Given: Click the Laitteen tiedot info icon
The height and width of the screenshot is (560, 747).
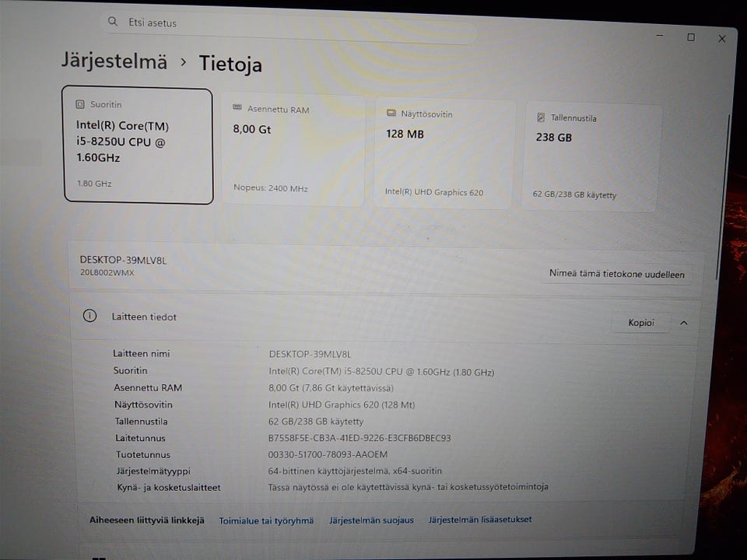Looking at the screenshot, I should pyautogui.click(x=89, y=316).
